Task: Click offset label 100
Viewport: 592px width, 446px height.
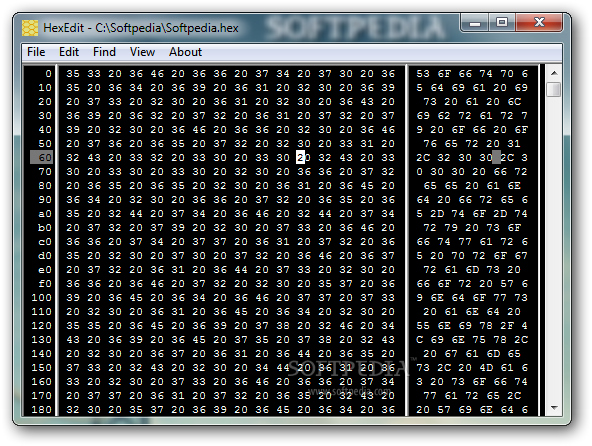Action: click(x=42, y=298)
